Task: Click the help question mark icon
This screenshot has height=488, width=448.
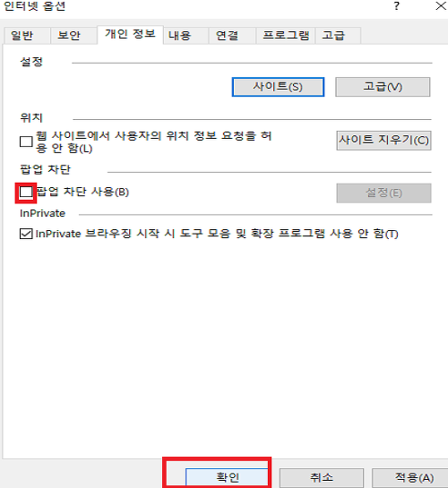Action: [x=396, y=5]
